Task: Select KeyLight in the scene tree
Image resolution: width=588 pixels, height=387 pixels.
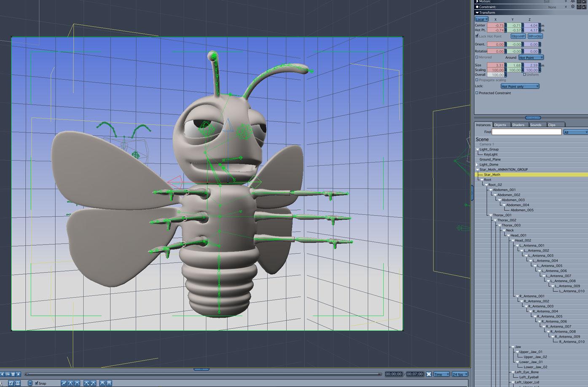Action: pos(491,154)
